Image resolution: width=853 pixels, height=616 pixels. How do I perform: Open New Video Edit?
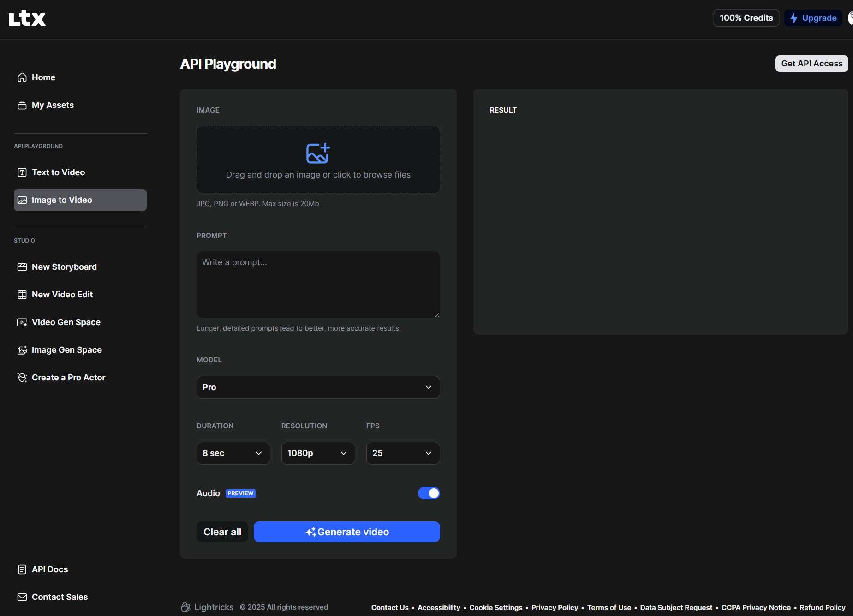62,295
